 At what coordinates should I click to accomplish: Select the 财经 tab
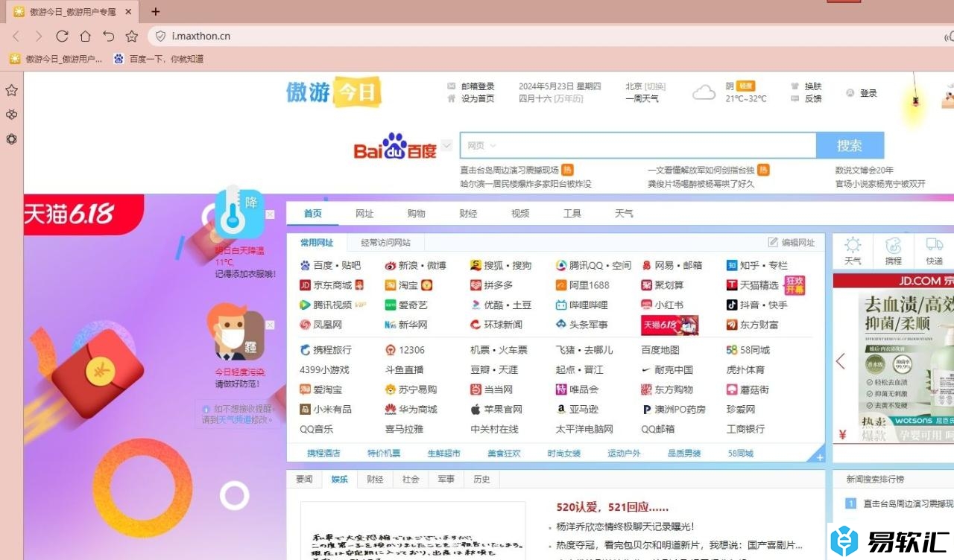click(468, 213)
